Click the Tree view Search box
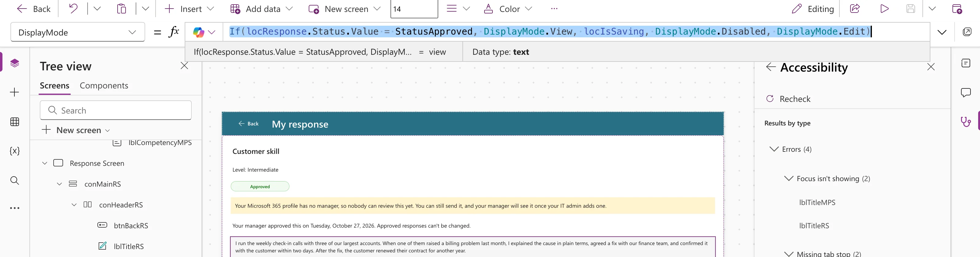This screenshot has width=980, height=257. click(116, 110)
